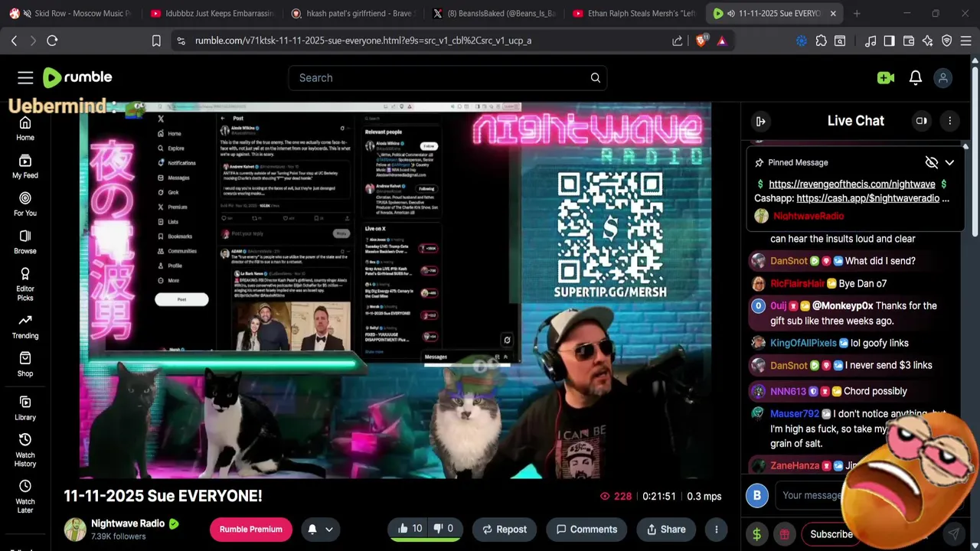Open My Feed in sidebar

(x=25, y=166)
